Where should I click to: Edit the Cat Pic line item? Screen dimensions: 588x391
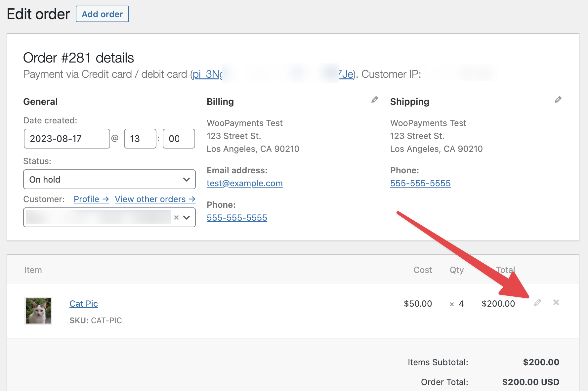tap(537, 303)
